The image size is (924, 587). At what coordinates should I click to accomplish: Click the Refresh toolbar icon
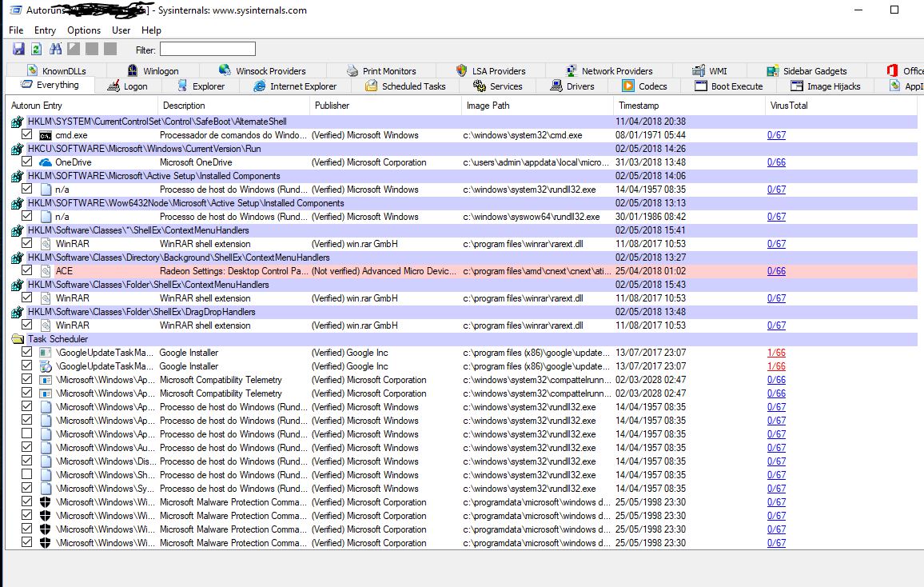pos(36,49)
